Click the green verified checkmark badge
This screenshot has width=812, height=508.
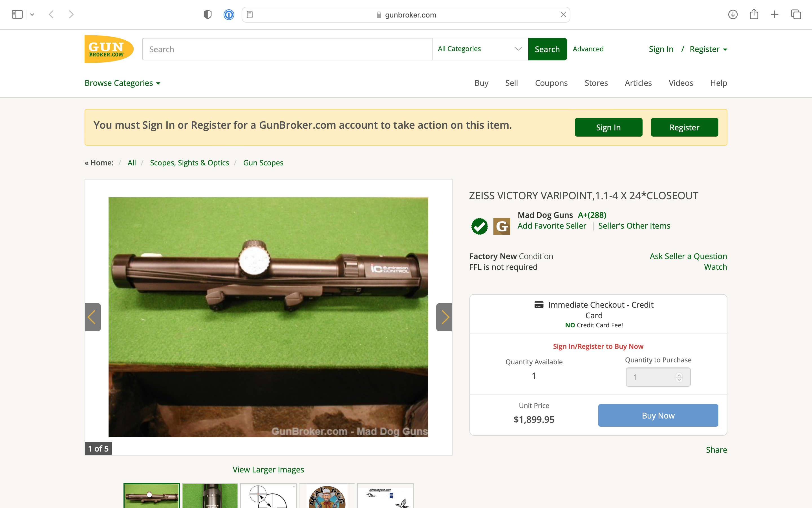(x=480, y=226)
